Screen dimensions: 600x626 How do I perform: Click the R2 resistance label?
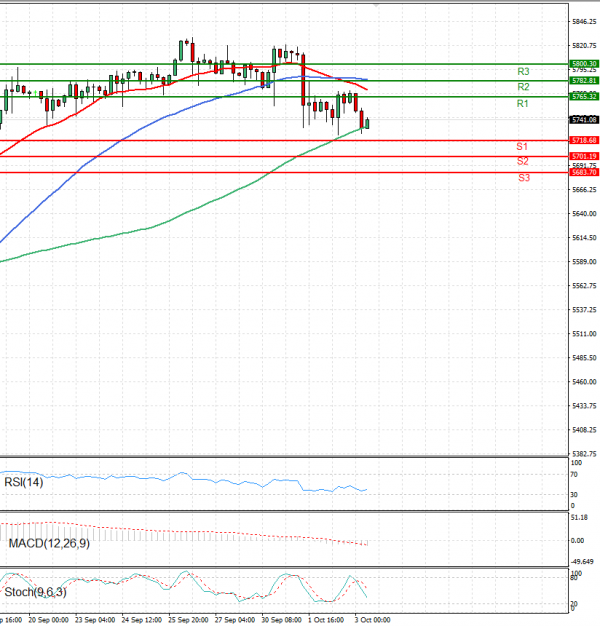pos(523,87)
